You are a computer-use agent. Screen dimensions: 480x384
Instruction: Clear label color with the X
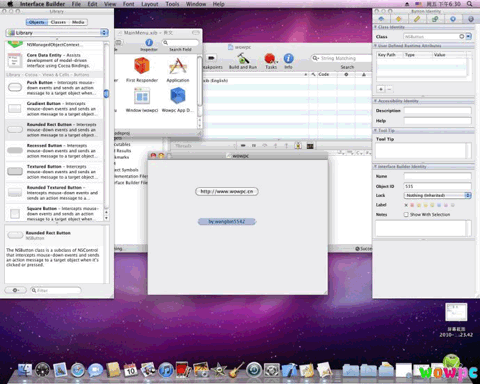point(406,205)
